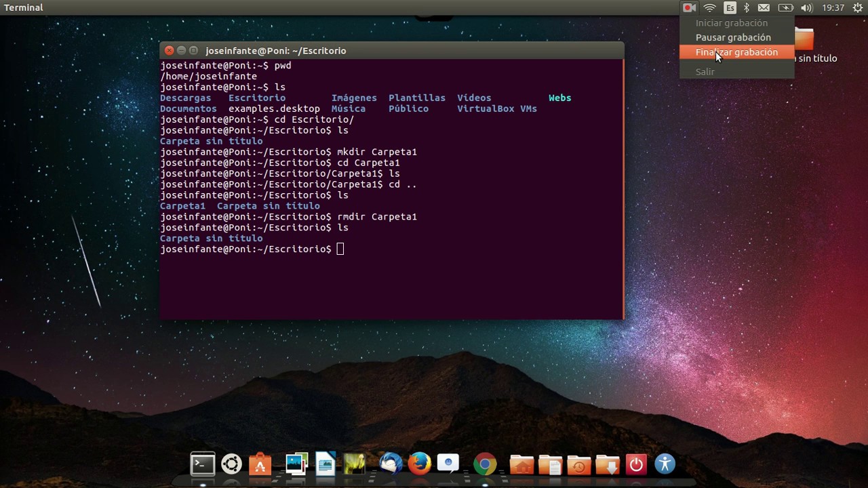The height and width of the screenshot is (488, 868).
Task: Open the Home folder icon in the dock
Action: (x=521, y=464)
